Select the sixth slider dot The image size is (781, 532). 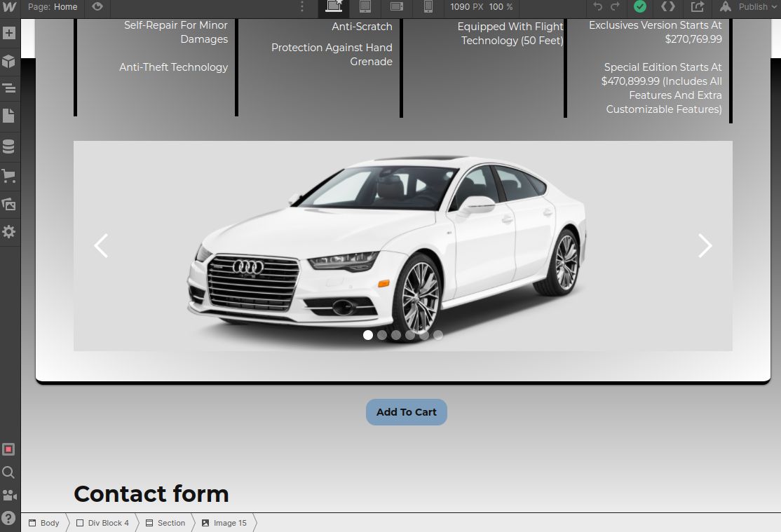(x=437, y=335)
